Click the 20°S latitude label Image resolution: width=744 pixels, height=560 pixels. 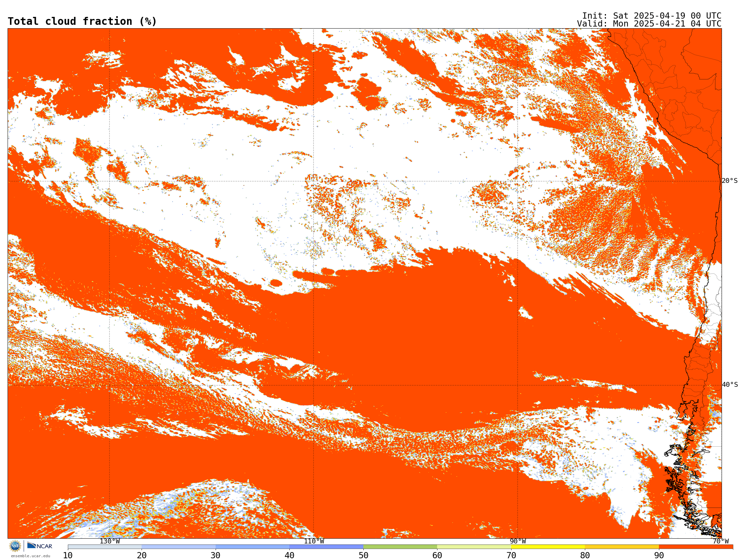tap(730, 181)
